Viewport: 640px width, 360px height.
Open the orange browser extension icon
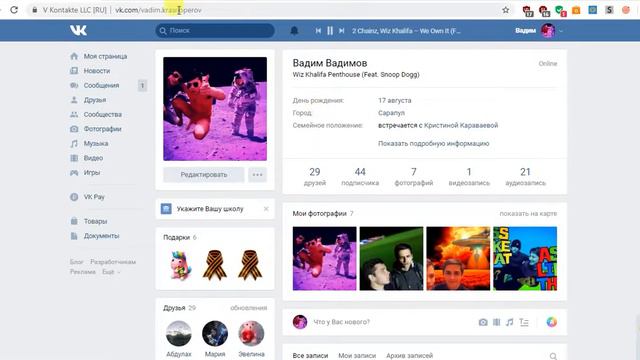576,10
